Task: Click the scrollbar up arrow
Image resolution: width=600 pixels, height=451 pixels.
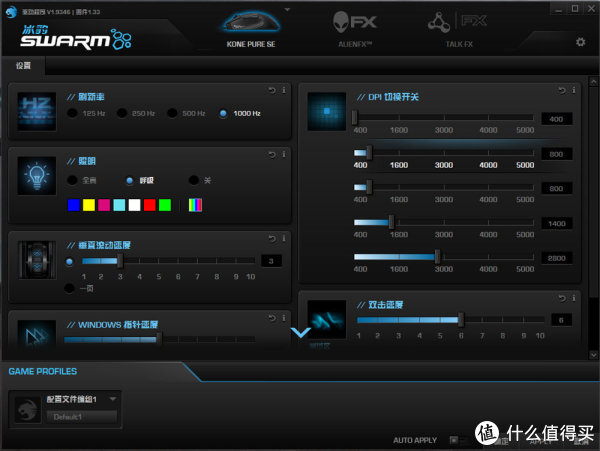Action: pyautogui.click(x=593, y=82)
